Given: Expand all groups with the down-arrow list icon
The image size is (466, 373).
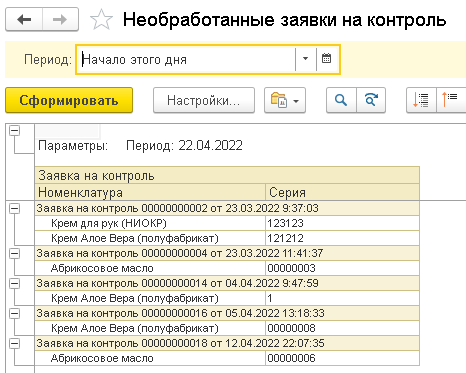Looking at the screenshot, I should point(421,100).
